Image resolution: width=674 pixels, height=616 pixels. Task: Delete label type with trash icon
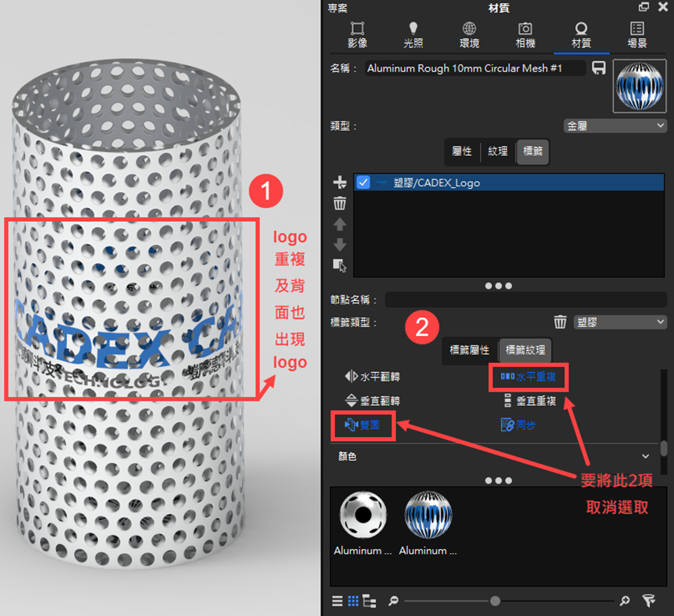pos(560,322)
